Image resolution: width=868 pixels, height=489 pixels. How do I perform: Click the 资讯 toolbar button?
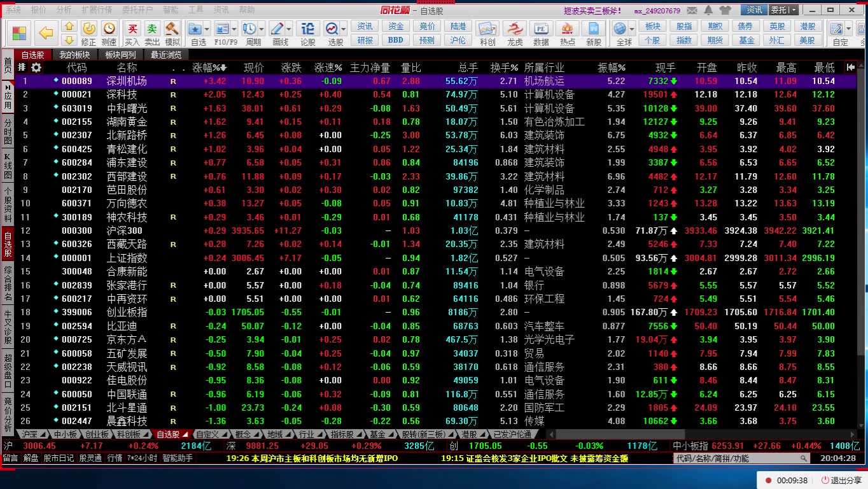[365, 26]
